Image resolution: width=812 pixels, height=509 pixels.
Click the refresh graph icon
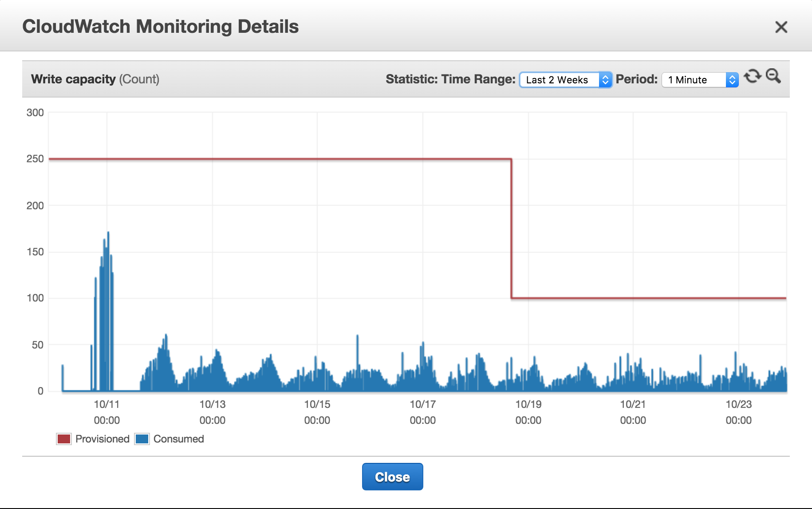click(x=753, y=76)
